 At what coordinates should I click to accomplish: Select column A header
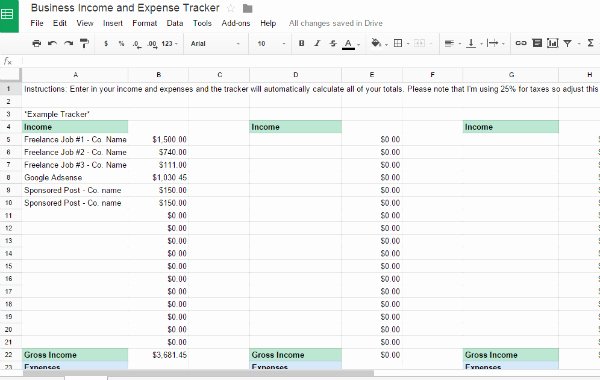(x=75, y=75)
